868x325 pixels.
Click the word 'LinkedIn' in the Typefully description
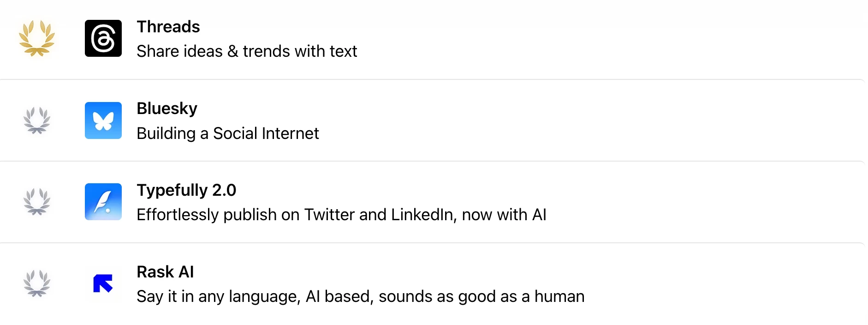(x=422, y=215)
